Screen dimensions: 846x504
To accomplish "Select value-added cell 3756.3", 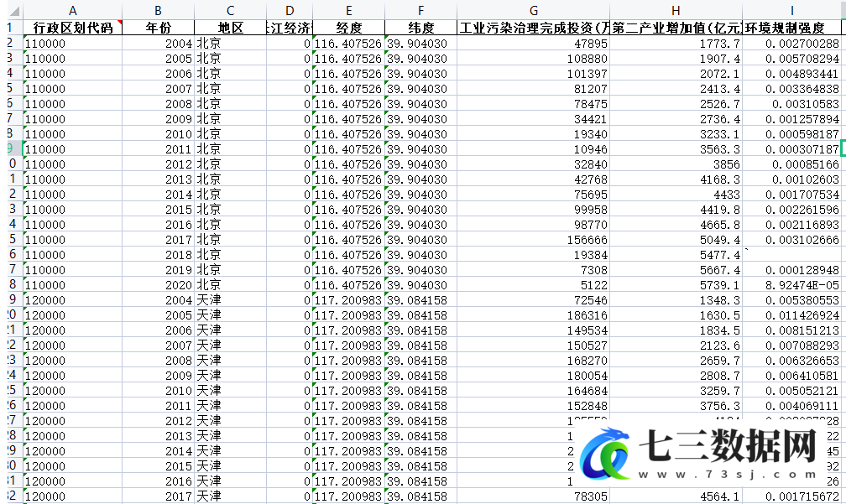I will [x=676, y=406].
